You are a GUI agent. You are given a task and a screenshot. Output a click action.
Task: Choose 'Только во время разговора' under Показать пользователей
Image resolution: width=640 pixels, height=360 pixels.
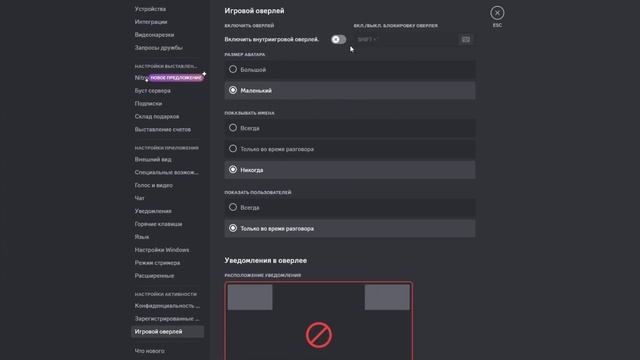350,229
